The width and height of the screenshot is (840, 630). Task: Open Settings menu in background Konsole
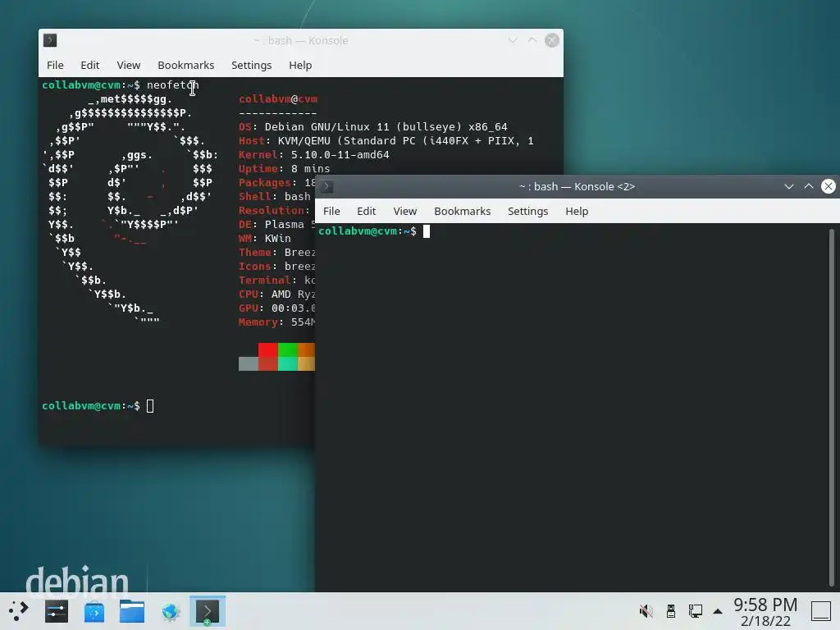coord(251,65)
